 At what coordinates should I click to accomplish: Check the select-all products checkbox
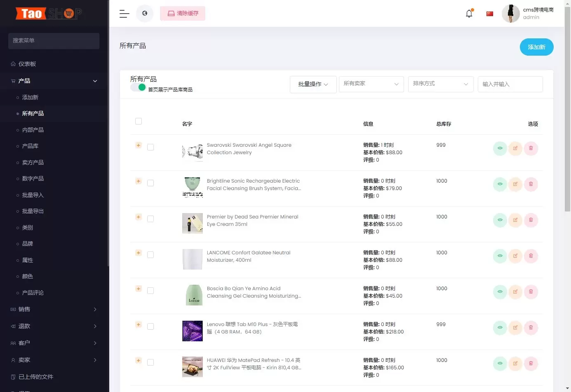pyautogui.click(x=139, y=121)
